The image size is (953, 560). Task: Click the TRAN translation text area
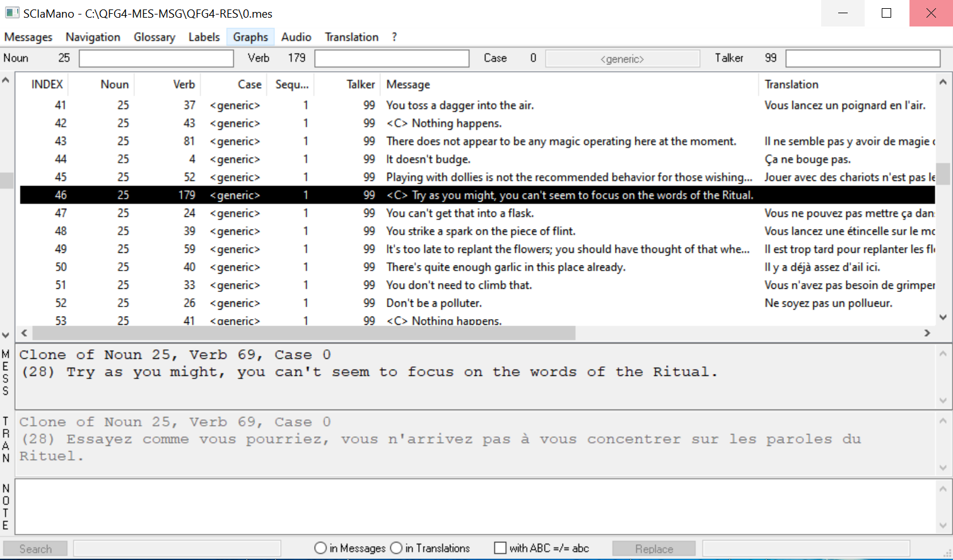(476, 443)
